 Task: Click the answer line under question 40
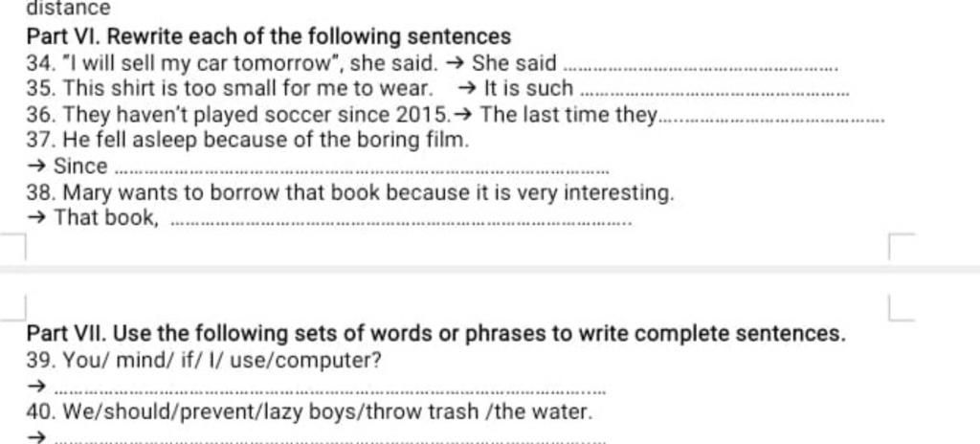(330, 439)
